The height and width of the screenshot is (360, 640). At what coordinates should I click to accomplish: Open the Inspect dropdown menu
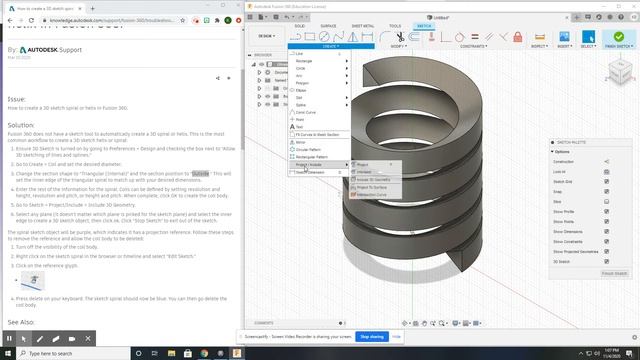click(x=540, y=46)
